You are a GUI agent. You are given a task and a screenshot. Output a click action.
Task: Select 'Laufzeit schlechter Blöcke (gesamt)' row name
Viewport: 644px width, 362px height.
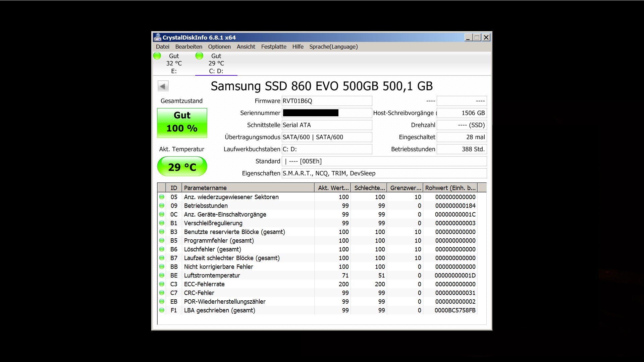click(232, 258)
